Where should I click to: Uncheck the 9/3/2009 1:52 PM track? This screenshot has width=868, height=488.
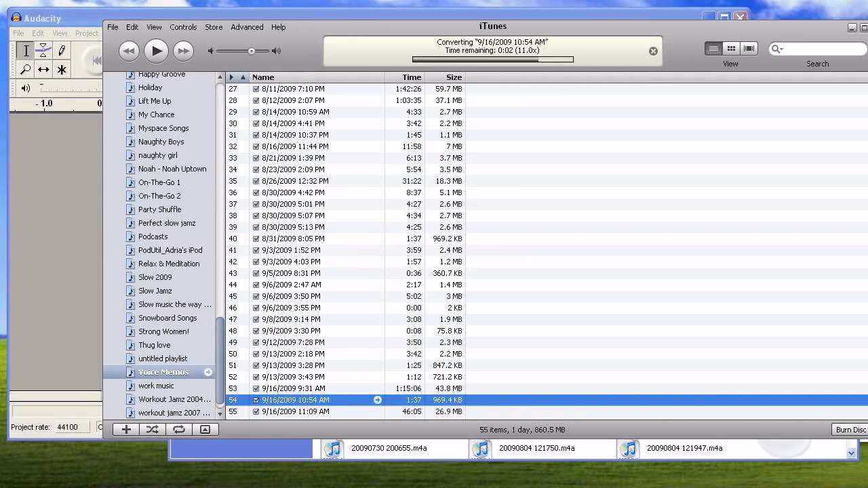256,250
